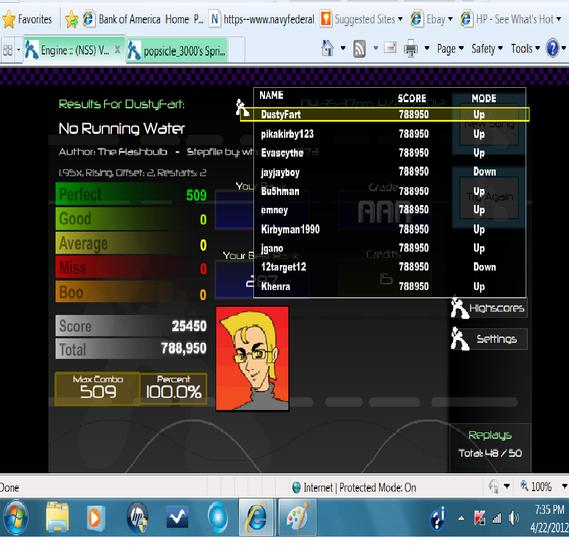569x560 pixels.
Task: Open Paint from the taskbar
Action: (297, 518)
